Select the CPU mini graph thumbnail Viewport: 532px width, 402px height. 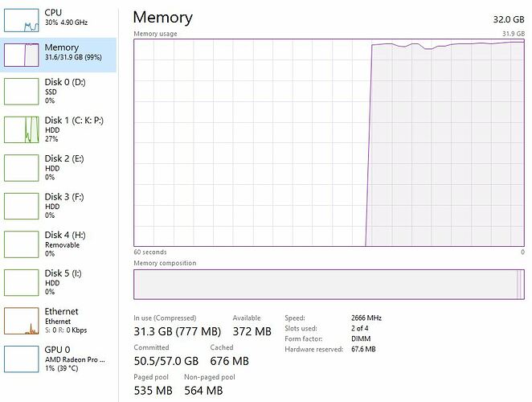[22, 20]
